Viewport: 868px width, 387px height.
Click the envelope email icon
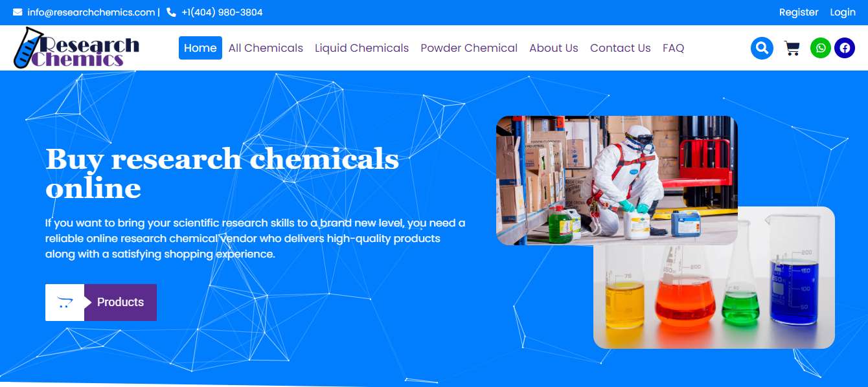[17, 12]
